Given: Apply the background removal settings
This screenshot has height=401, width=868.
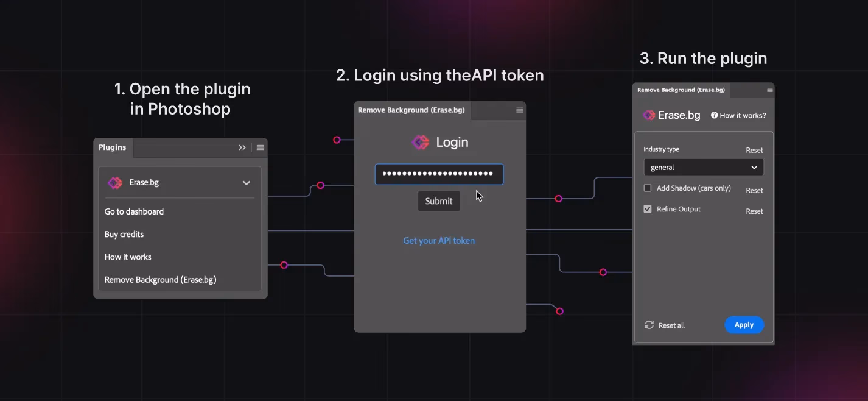Looking at the screenshot, I should click(744, 325).
